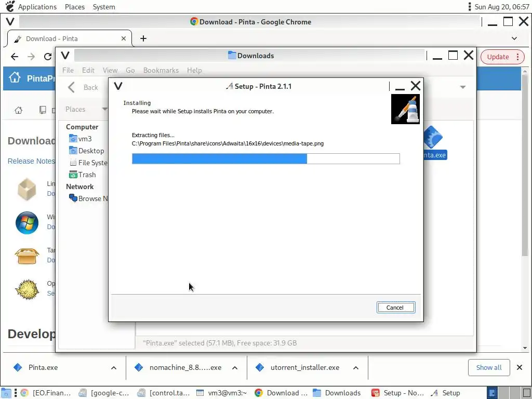
Task: Switch to EO.Finan Chrome taskbar item
Action: click(x=46, y=393)
